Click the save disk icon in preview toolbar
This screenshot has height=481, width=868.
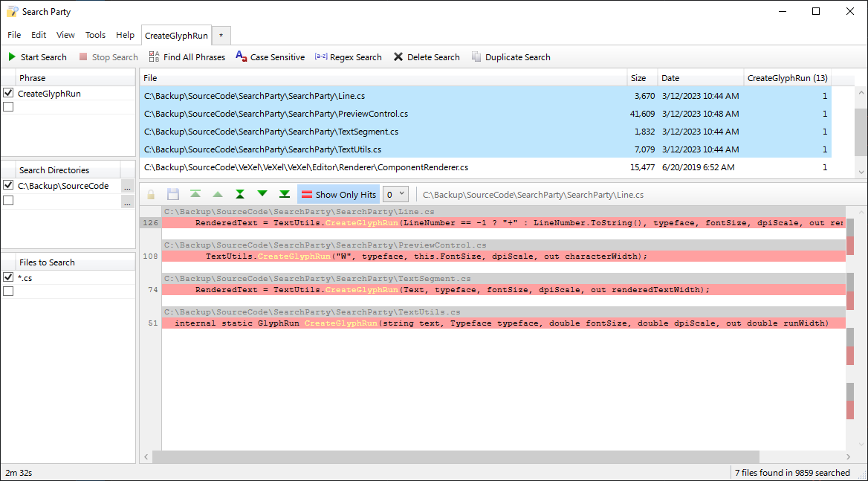173,194
